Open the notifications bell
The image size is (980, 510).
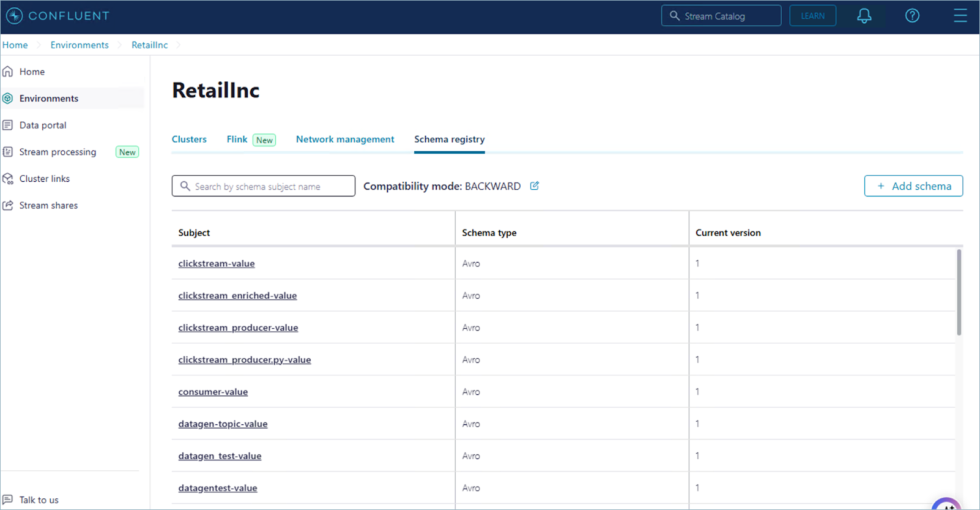click(x=864, y=16)
